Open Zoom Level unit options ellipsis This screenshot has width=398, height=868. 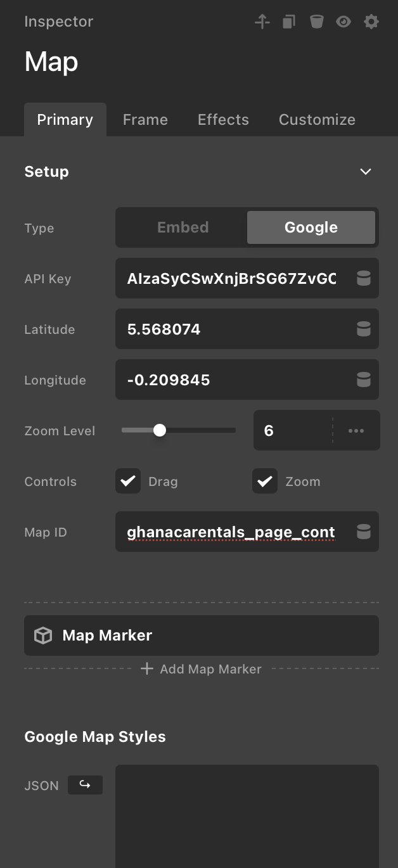click(x=356, y=431)
